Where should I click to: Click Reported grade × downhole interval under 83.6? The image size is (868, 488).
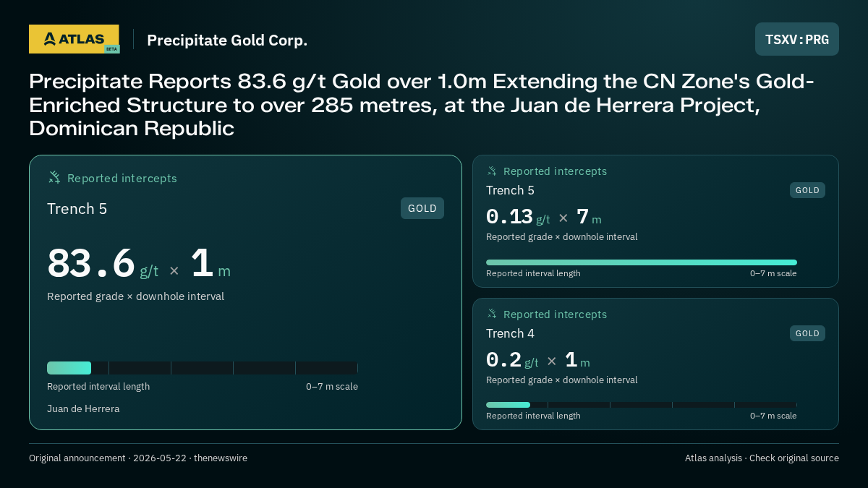[x=135, y=296]
